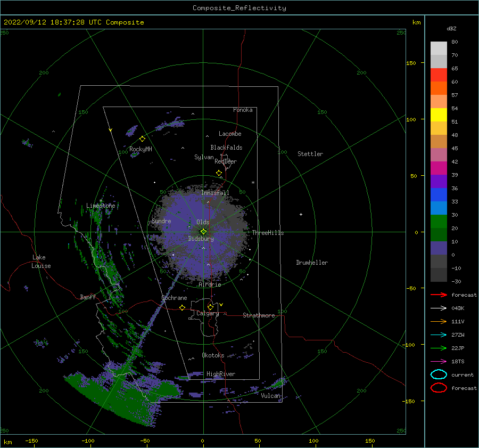Click the Cochrane label
The image size is (479, 448).
[x=174, y=298]
